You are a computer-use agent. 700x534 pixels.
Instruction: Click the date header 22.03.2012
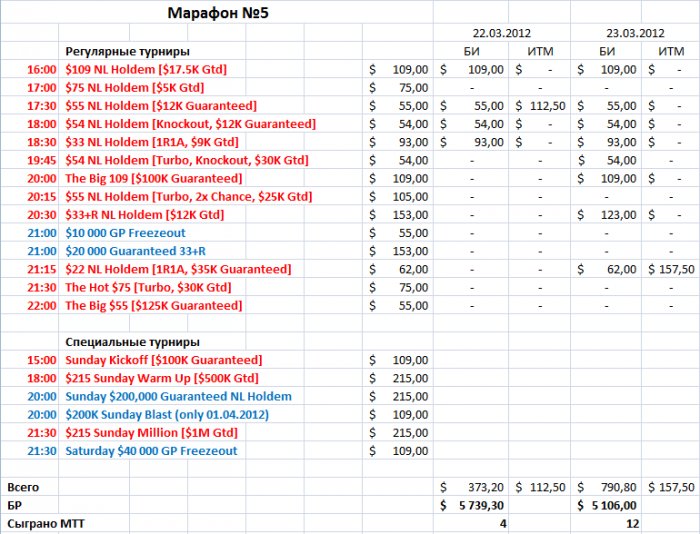coord(502,33)
